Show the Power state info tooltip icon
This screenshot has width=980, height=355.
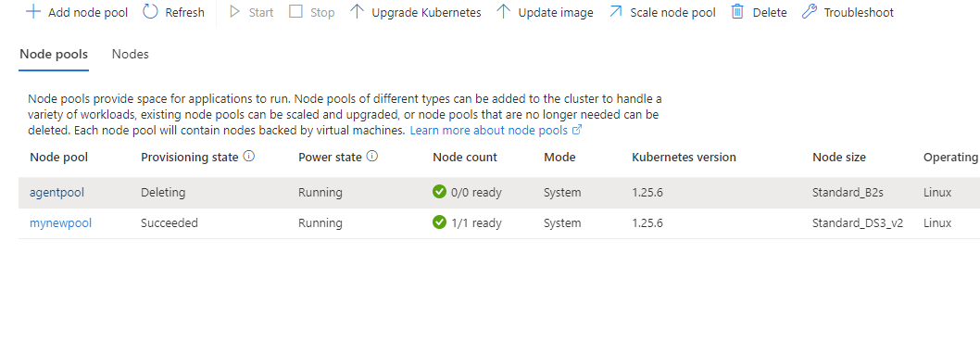click(x=371, y=157)
